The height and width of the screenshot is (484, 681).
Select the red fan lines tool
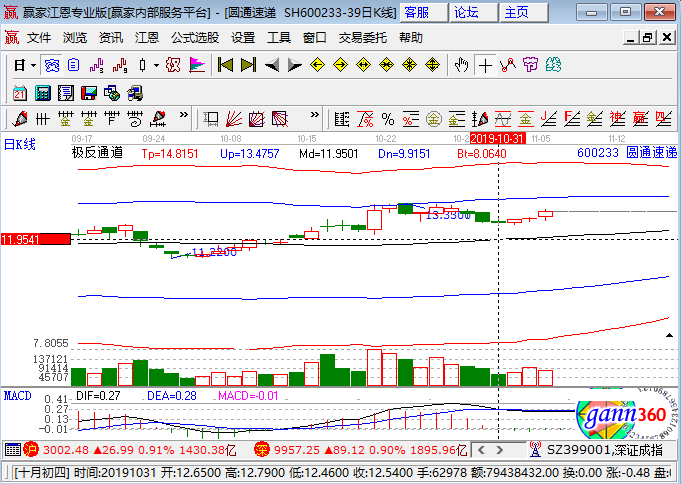coord(234,119)
